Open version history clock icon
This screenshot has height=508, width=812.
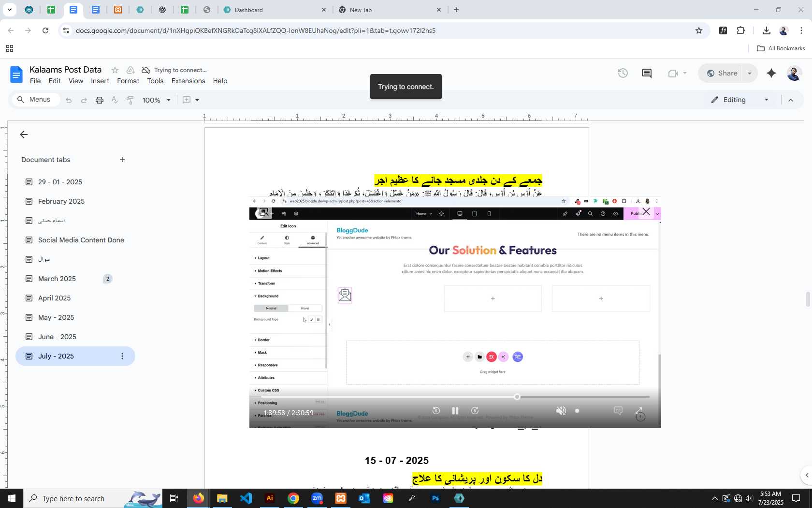point(623,73)
